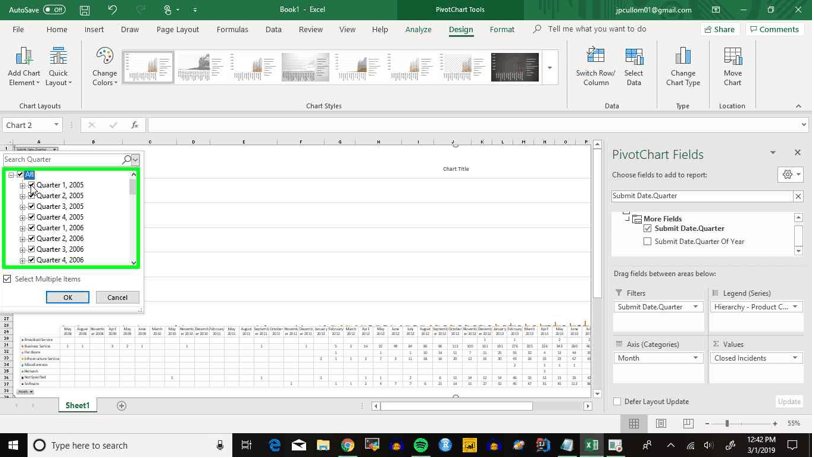Open the Comments button
The width and height of the screenshot is (814, 458).
tap(774, 30)
